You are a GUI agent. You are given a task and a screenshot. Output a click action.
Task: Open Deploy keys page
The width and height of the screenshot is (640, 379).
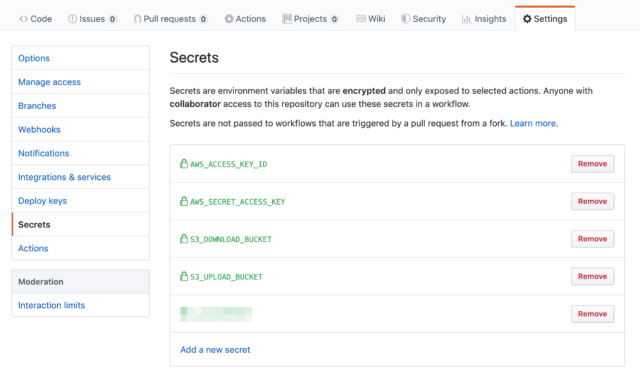[x=42, y=201]
